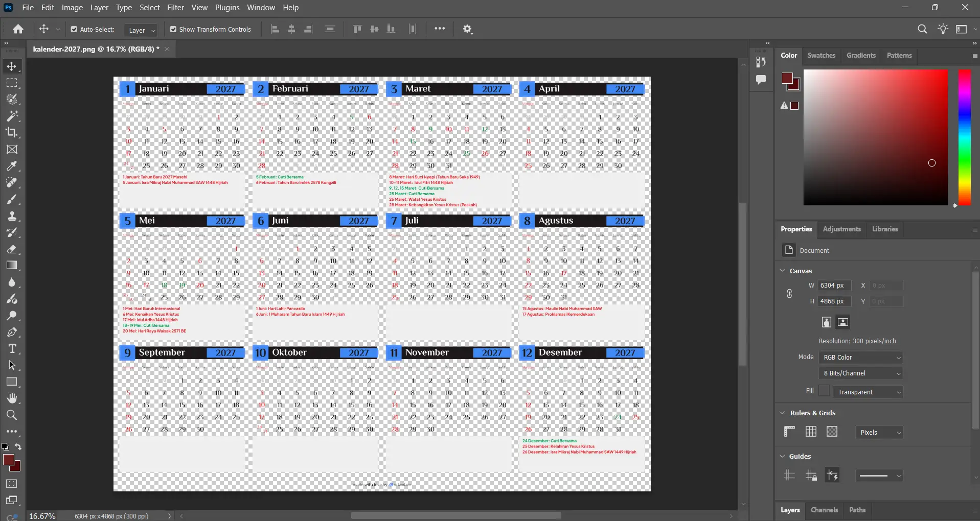Select the Crop tool
Screen dimensions: 980x521
coord(12,132)
